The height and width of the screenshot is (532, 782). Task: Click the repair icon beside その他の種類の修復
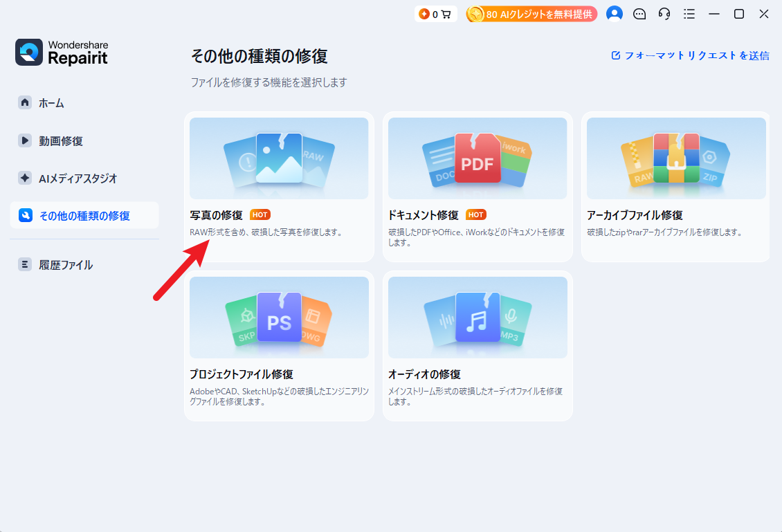[26, 215]
